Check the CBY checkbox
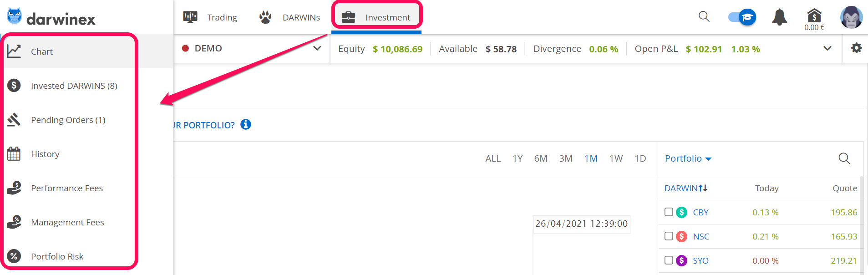Screen dimensions: 868x275 (669, 212)
